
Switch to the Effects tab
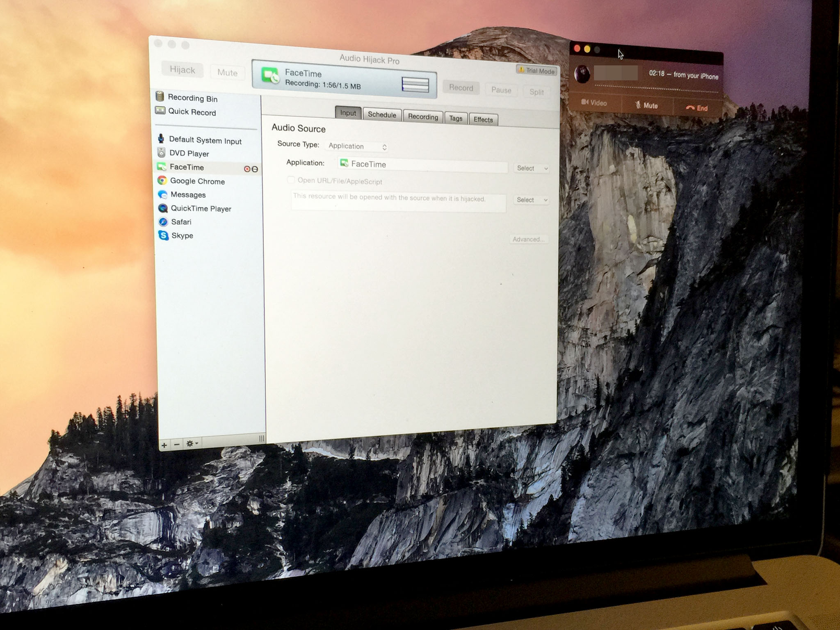483,120
